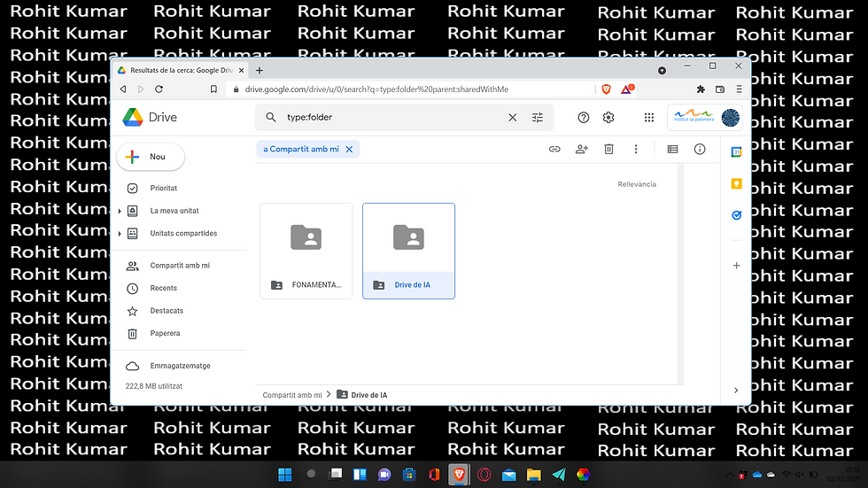
Task: Open a new browser tab
Action: coord(259,70)
